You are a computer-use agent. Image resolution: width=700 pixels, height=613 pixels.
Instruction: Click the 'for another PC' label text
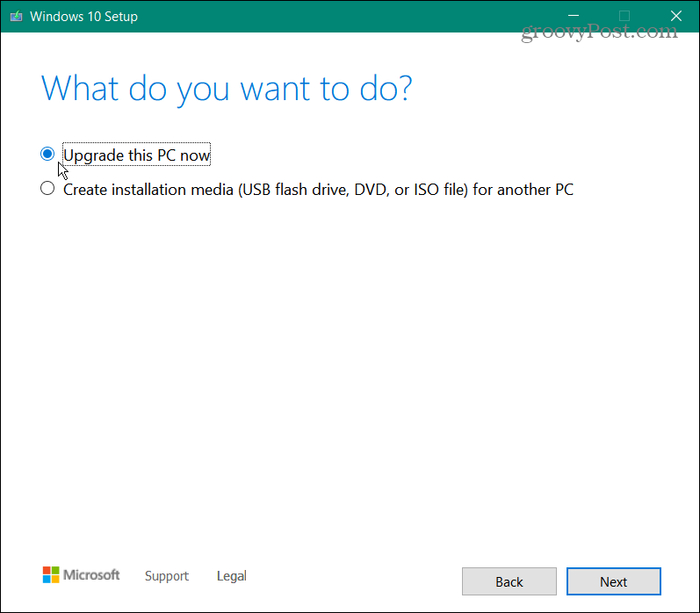tap(523, 189)
